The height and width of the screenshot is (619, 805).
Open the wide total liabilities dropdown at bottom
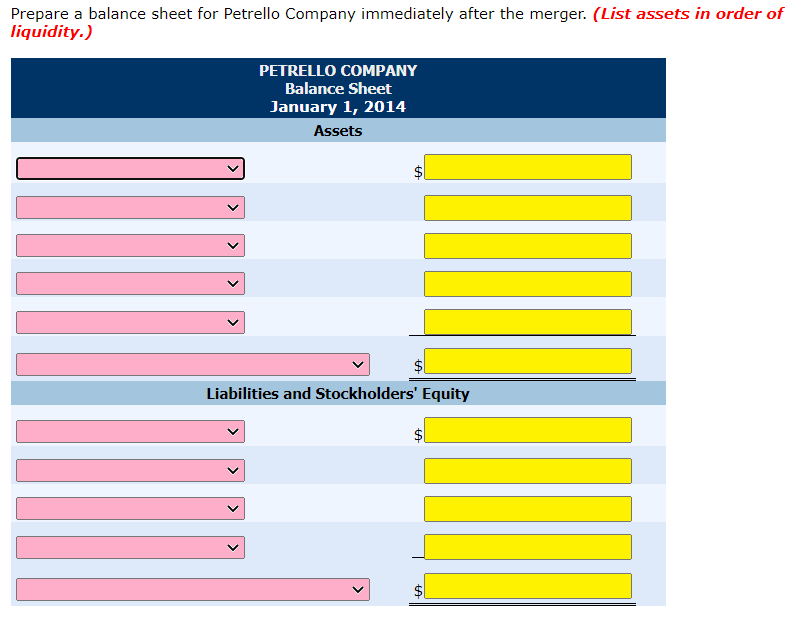pyautogui.click(x=192, y=590)
